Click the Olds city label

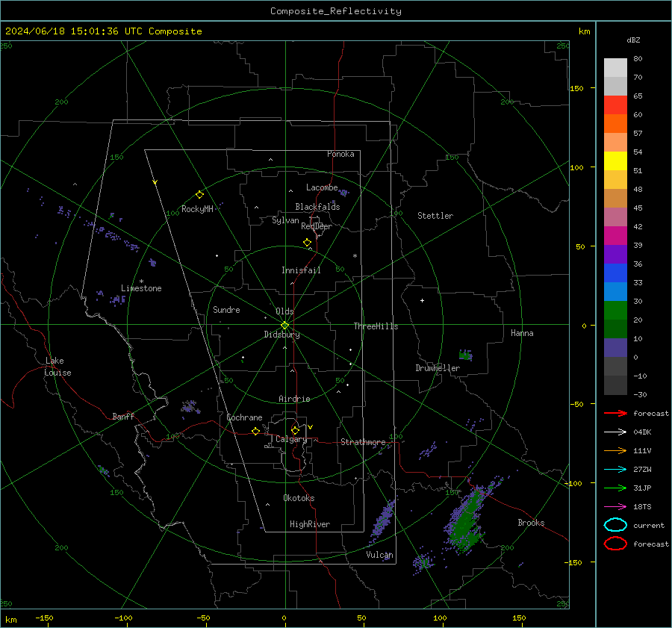coord(284,311)
